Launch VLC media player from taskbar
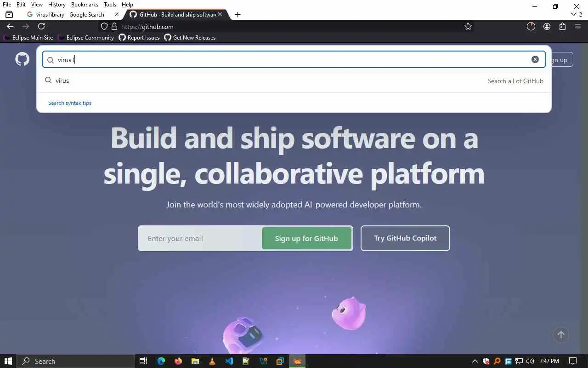The width and height of the screenshot is (588, 368). coord(212,361)
